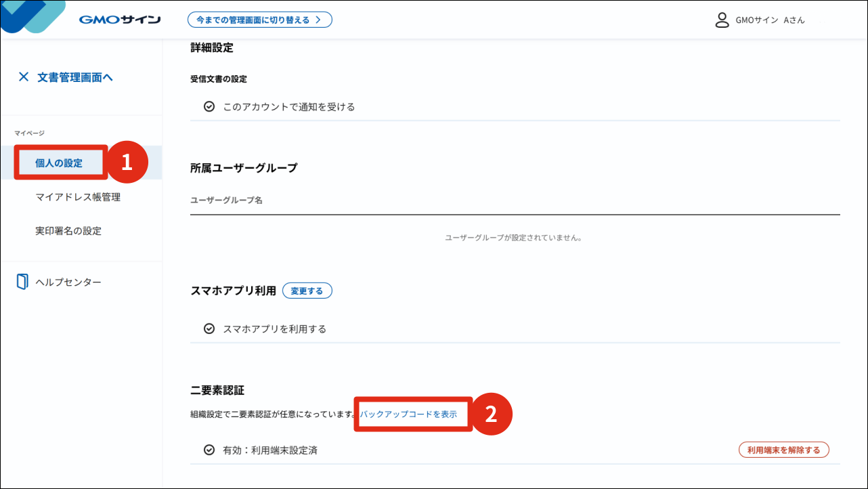The width and height of the screenshot is (868, 489).
Task: Open ヘルプセンター from sidebar
Action: tap(68, 282)
